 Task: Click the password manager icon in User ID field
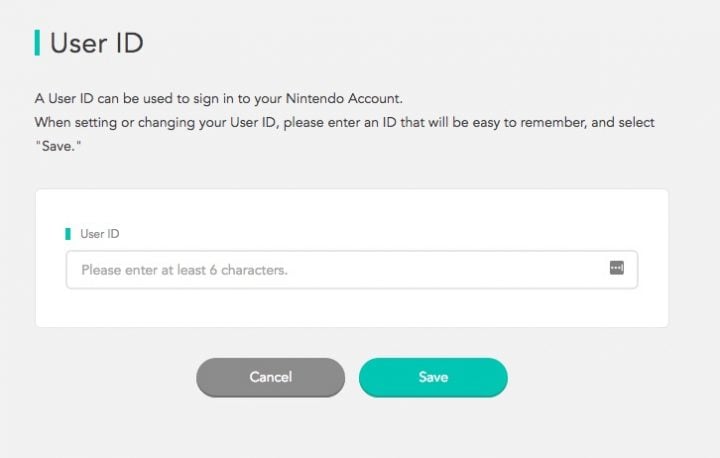[617, 267]
